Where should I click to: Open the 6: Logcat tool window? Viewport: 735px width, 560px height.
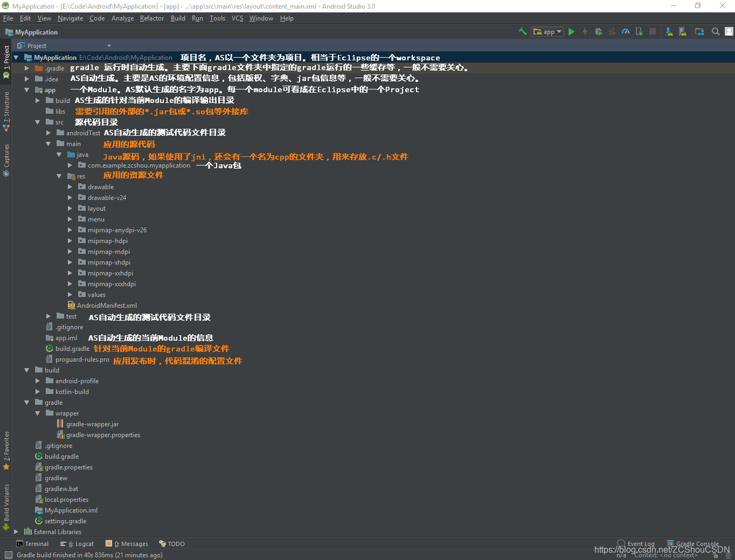pyautogui.click(x=77, y=544)
